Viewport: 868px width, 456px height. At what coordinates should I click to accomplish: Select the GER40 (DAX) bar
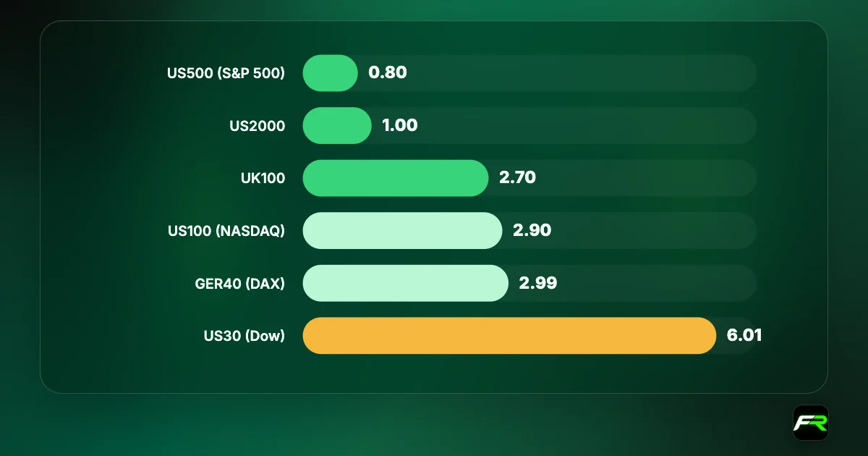pyautogui.click(x=405, y=283)
